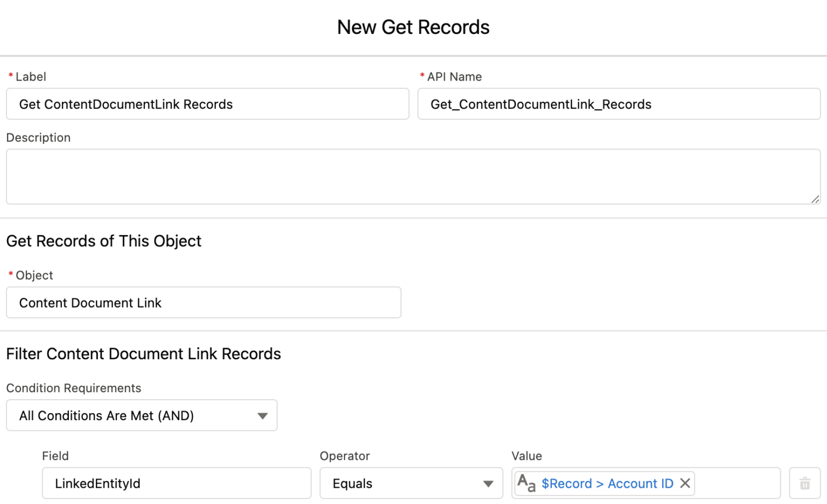Click the Aa literal value icon in Value field
The height and width of the screenshot is (504, 827).
click(x=527, y=483)
